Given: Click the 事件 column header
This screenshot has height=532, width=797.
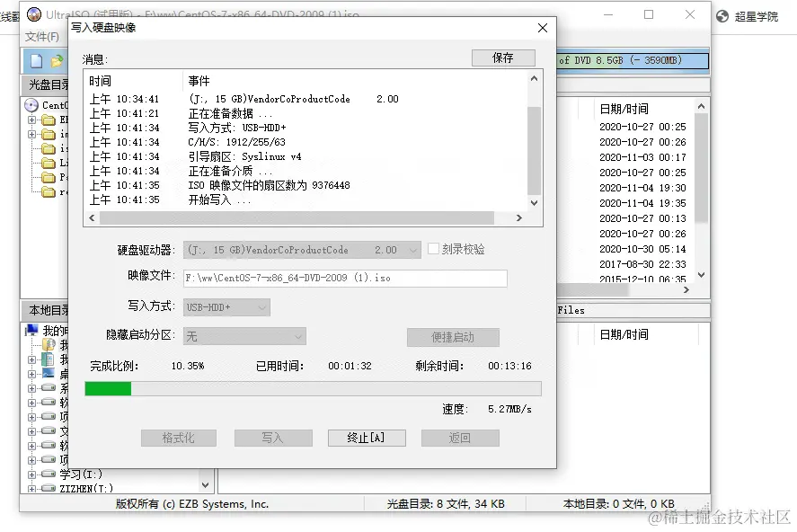Looking at the screenshot, I should (x=199, y=81).
